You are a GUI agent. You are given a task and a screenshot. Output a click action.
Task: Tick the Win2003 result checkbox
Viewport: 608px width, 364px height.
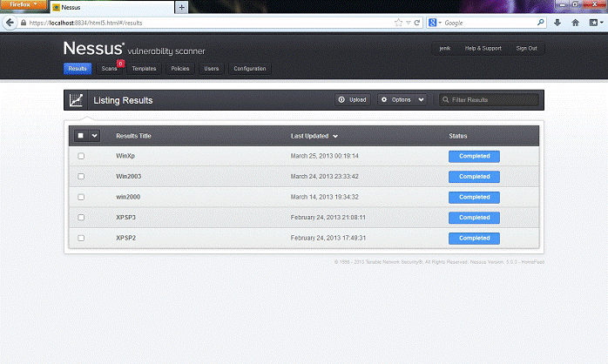coord(81,177)
